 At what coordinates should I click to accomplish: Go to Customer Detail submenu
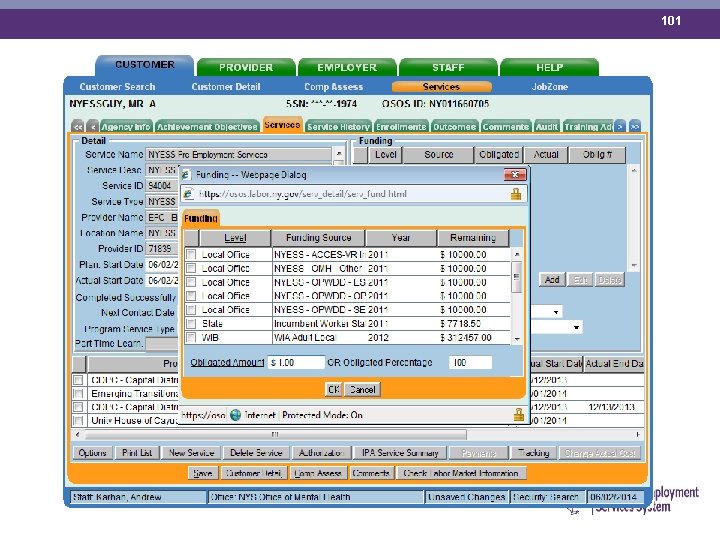click(x=226, y=87)
